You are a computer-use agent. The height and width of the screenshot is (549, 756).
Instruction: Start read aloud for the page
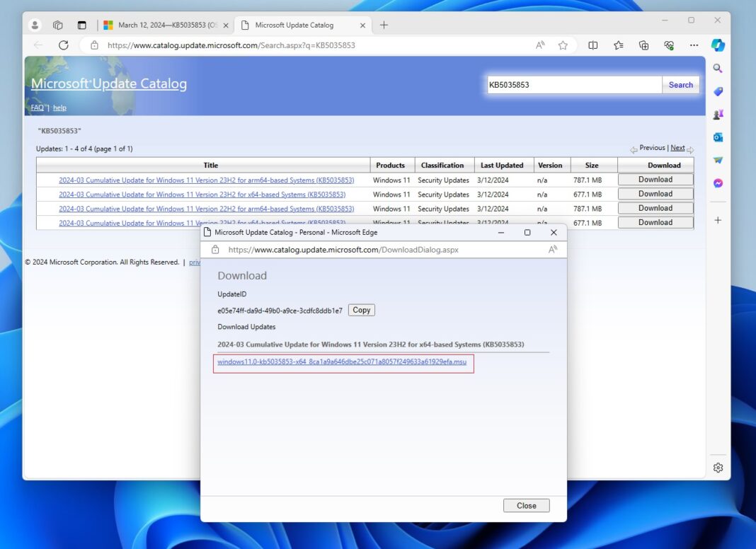pos(539,45)
